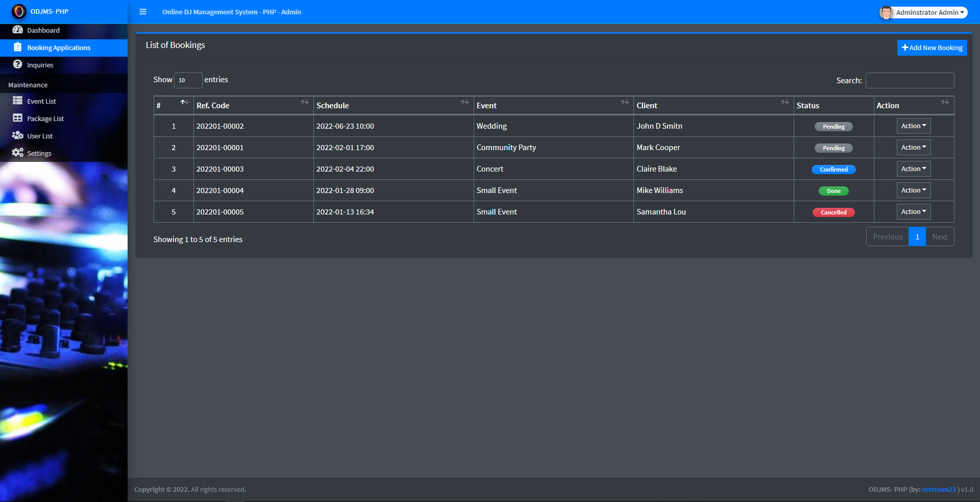This screenshot has width=980, height=502.
Task: Open Action dropdown for Claire Blake
Action: click(914, 169)
